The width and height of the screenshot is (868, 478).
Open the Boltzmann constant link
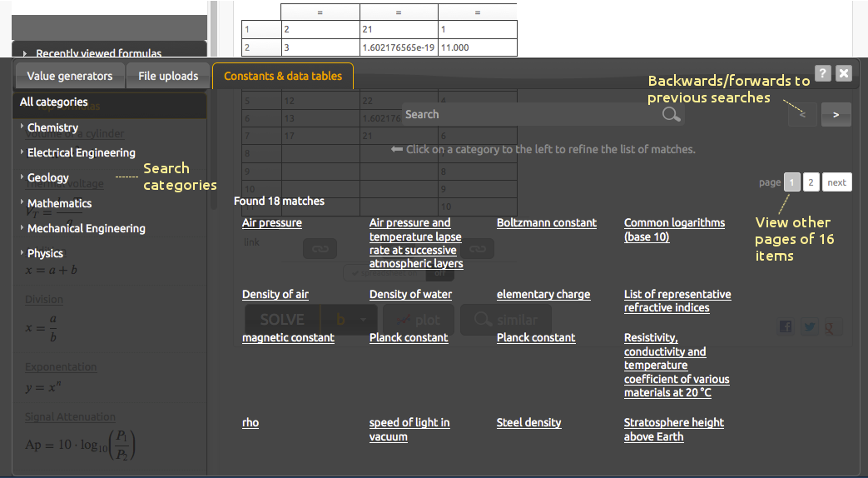pos(547,222)
